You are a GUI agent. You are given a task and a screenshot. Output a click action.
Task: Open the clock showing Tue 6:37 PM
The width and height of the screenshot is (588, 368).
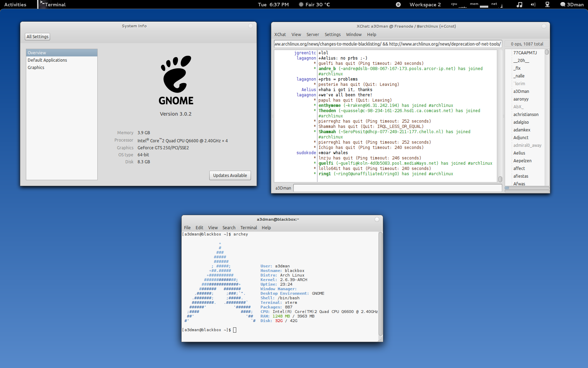(273, 5)
